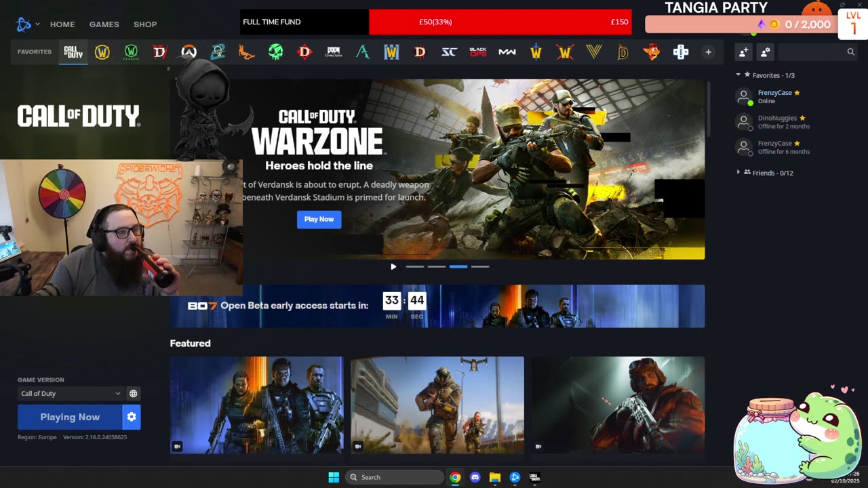
Task: Open the Battle.net logo menu
Action: (24, 24)
